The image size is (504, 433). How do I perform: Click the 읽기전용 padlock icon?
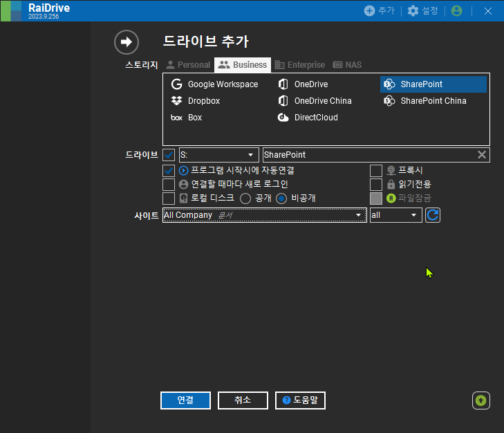click(x=391, y=184)
